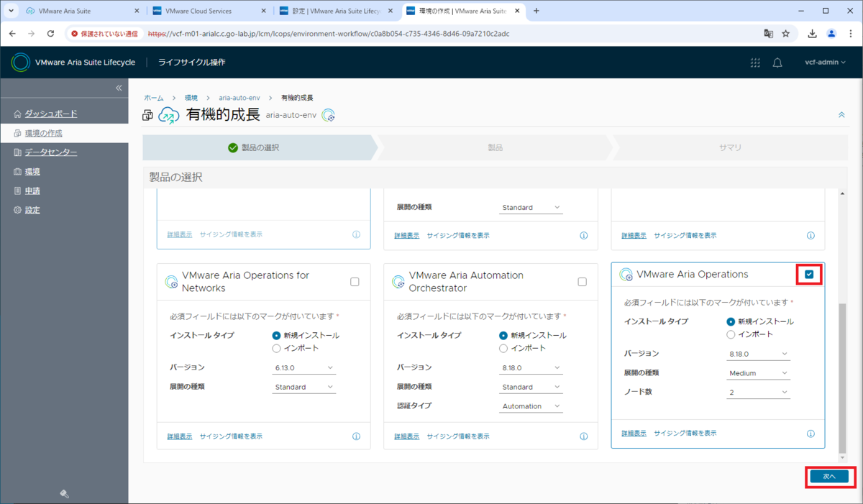Open the browser profile avatar
Screen dimensions: 863x504
832,33
